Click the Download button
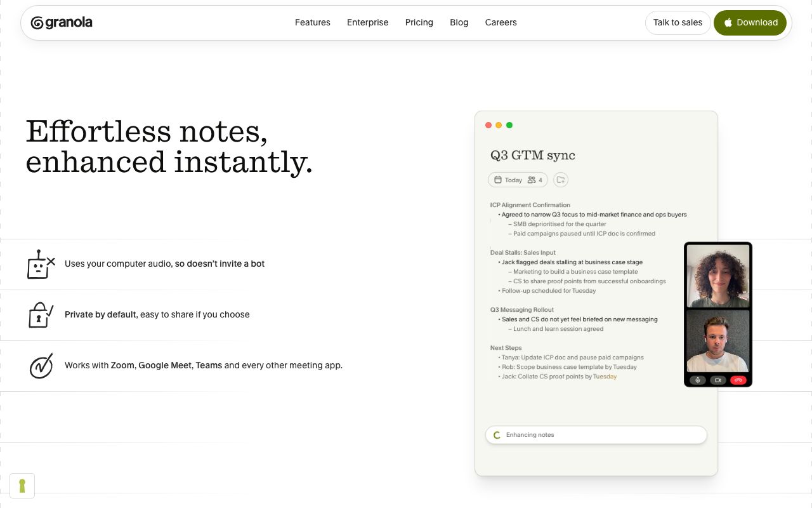Image resolution: width=812 pixels, height=508 pixels. pos(750,23)
